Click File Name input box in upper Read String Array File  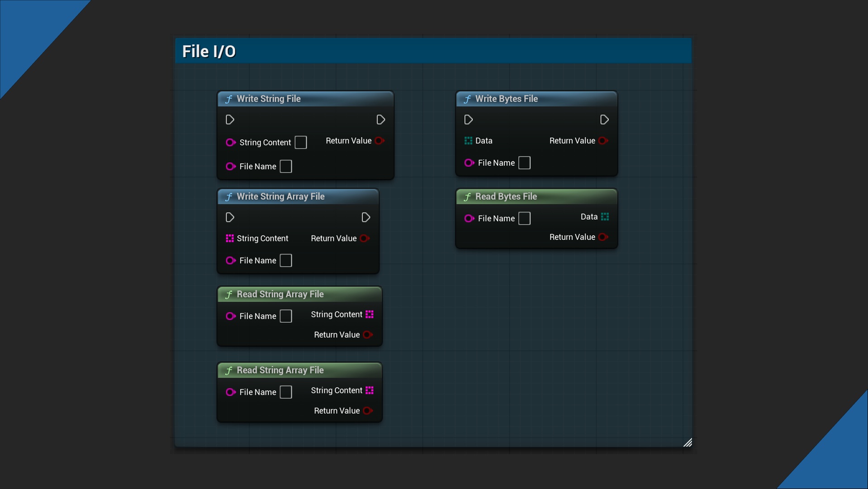[x=286, y=316]
